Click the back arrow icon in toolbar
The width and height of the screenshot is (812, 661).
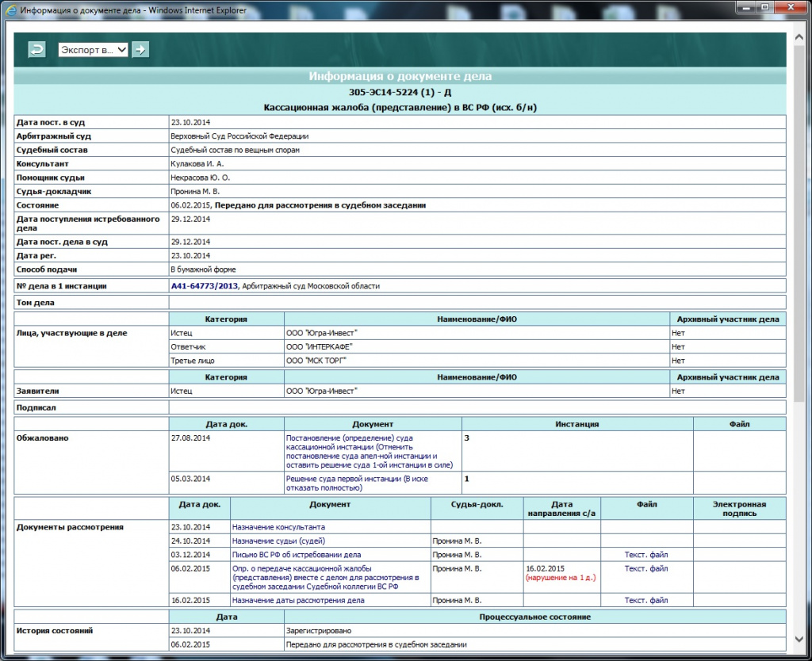36,50
